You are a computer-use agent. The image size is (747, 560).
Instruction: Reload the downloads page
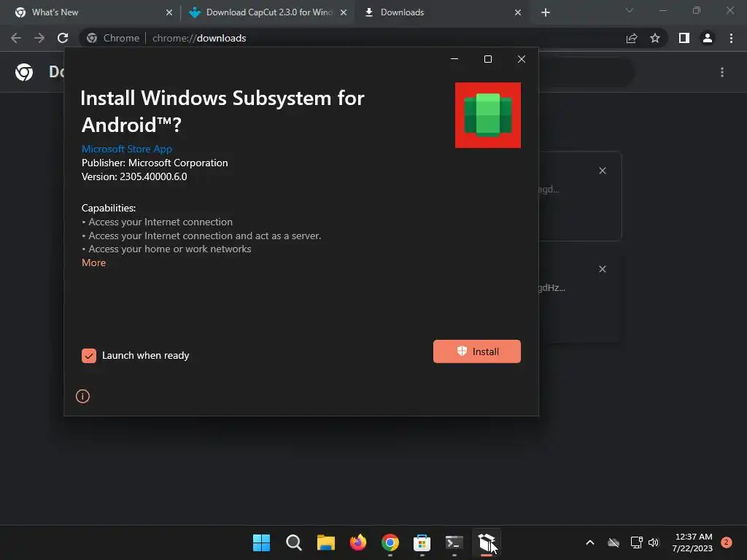click(63, 38)
